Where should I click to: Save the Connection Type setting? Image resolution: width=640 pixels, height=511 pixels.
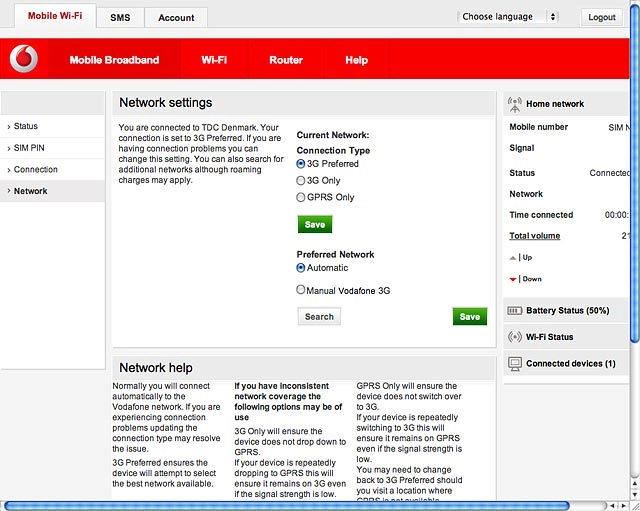(315, 224)
